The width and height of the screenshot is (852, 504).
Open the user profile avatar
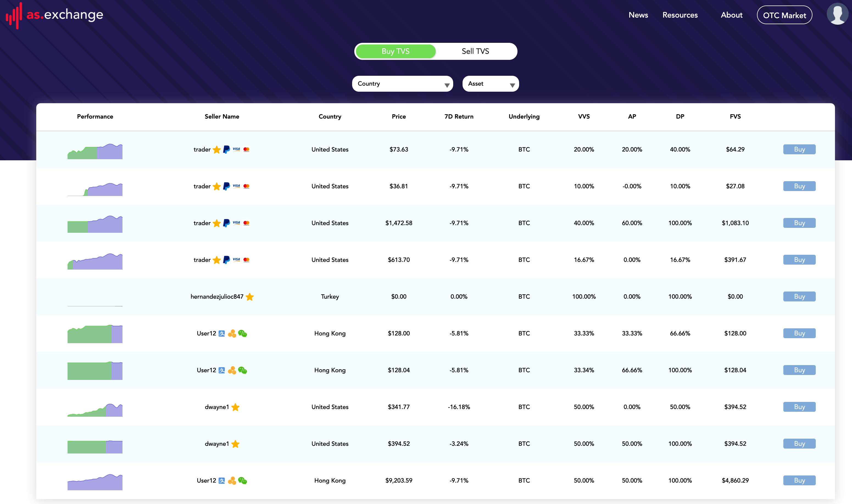(x=837, y=14)
